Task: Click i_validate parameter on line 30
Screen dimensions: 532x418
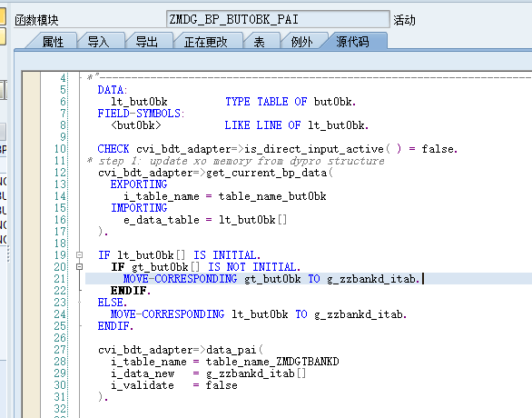Action: point(143,385)
